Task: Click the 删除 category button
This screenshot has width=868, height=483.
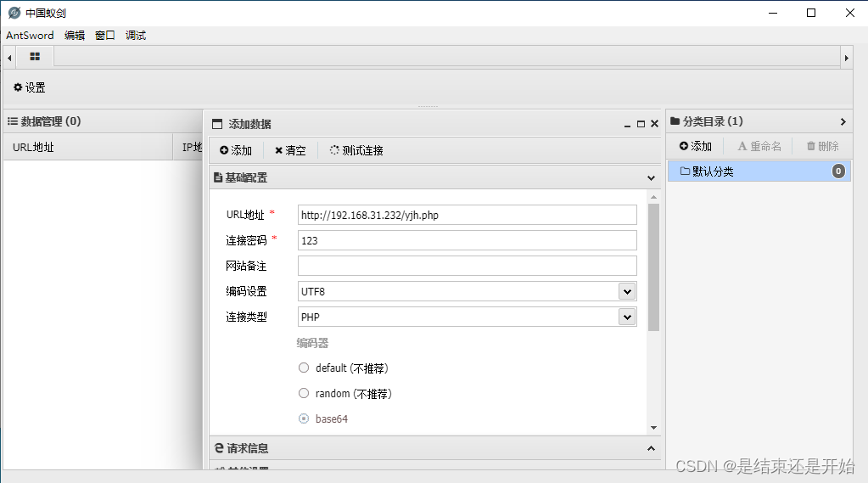Action: 823,146
